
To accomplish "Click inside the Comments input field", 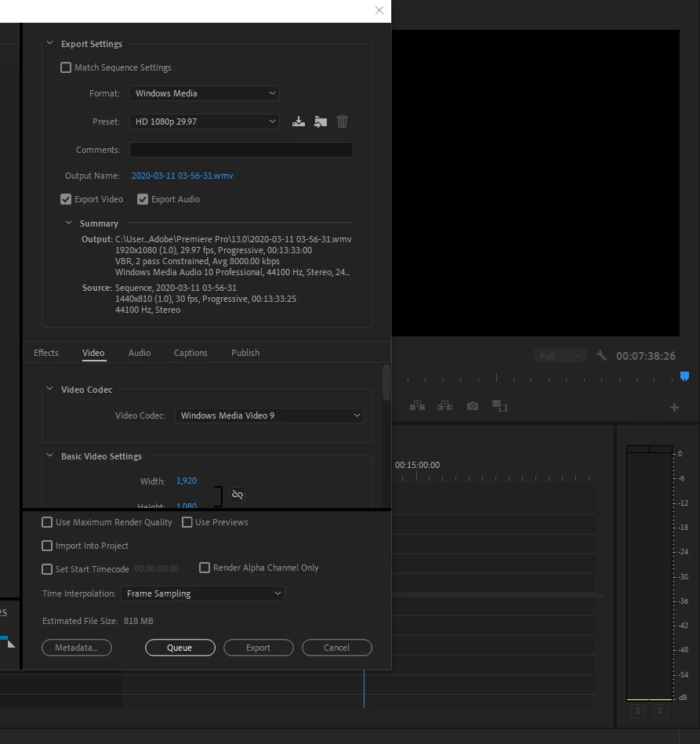I will point(241,150).
